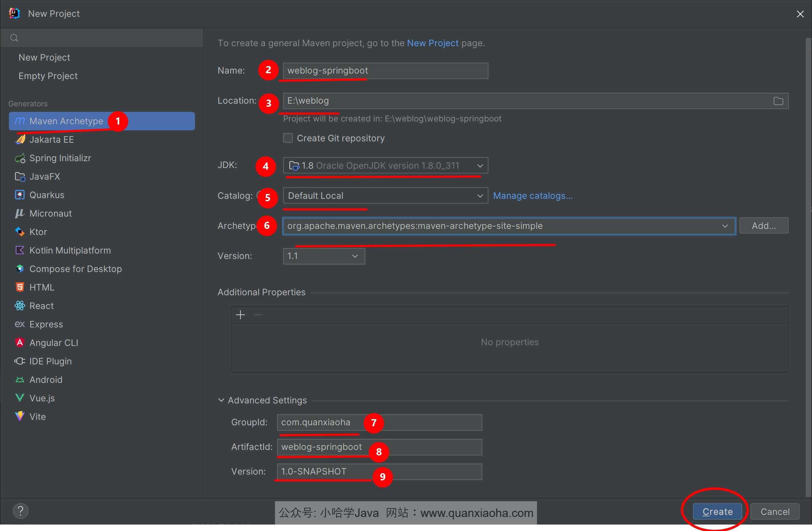Select the Micronaut generator
The height and width of the screenshot is (531, 812).
coord(102,213)
